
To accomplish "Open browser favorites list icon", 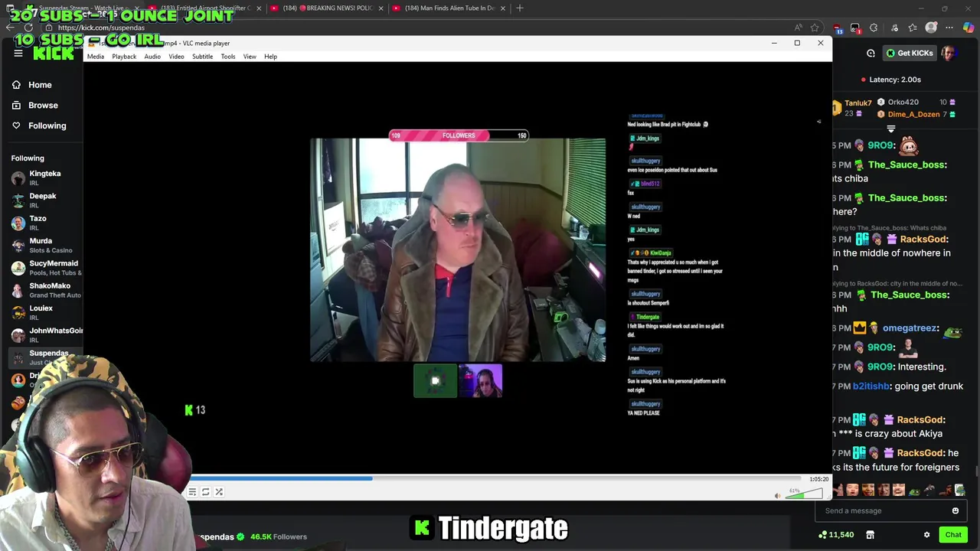I will tap(913, 28).
